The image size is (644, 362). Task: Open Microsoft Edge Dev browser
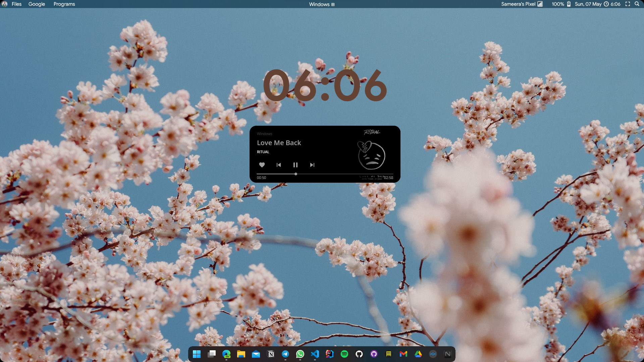226,354
